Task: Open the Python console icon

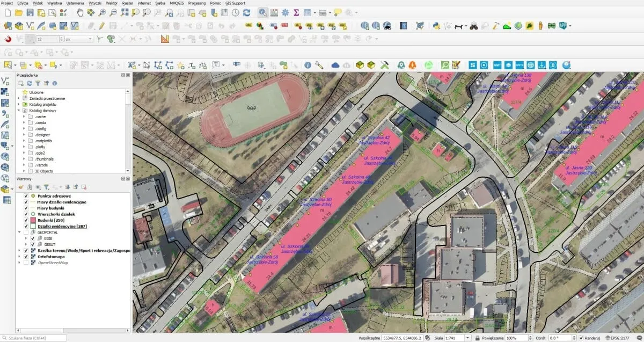Action: click(x=436, y=25)
